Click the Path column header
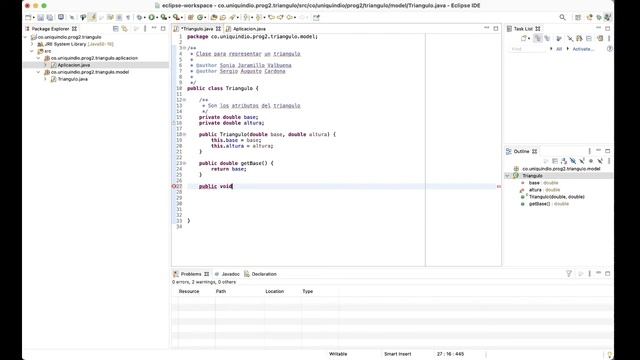Screen dimensions: 640x360 point(221,291)
